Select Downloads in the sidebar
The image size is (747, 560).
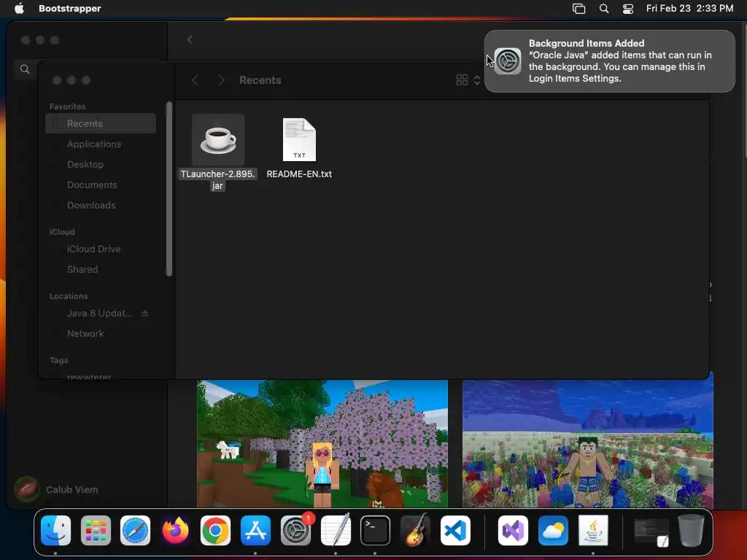point(101,205)
